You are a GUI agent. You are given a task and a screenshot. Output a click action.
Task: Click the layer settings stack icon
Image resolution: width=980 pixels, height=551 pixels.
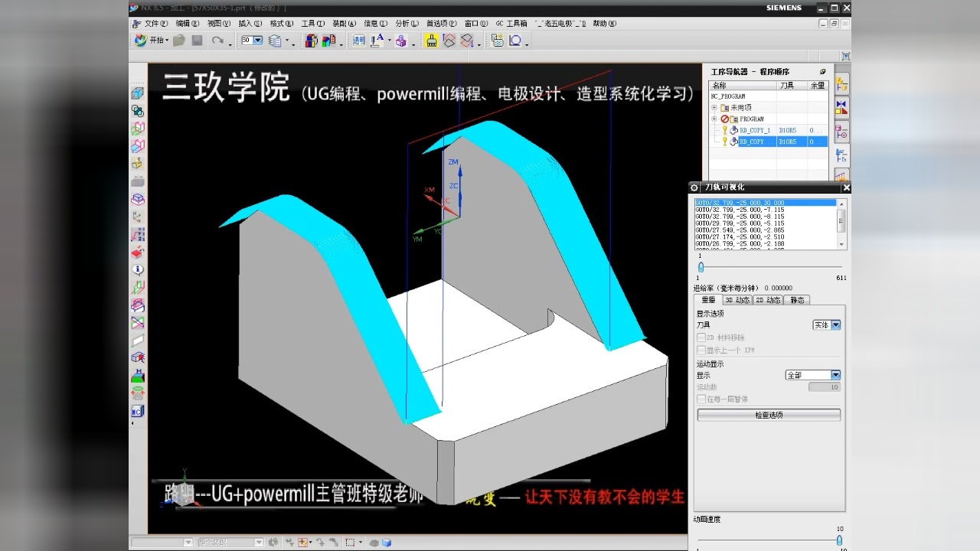click(273, 40)
